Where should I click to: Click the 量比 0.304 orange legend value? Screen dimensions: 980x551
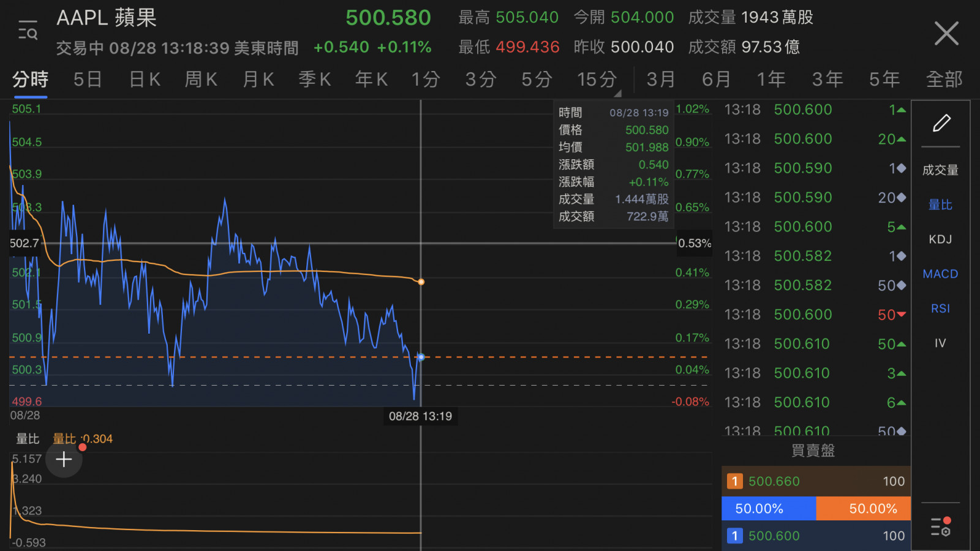[83, 439]
